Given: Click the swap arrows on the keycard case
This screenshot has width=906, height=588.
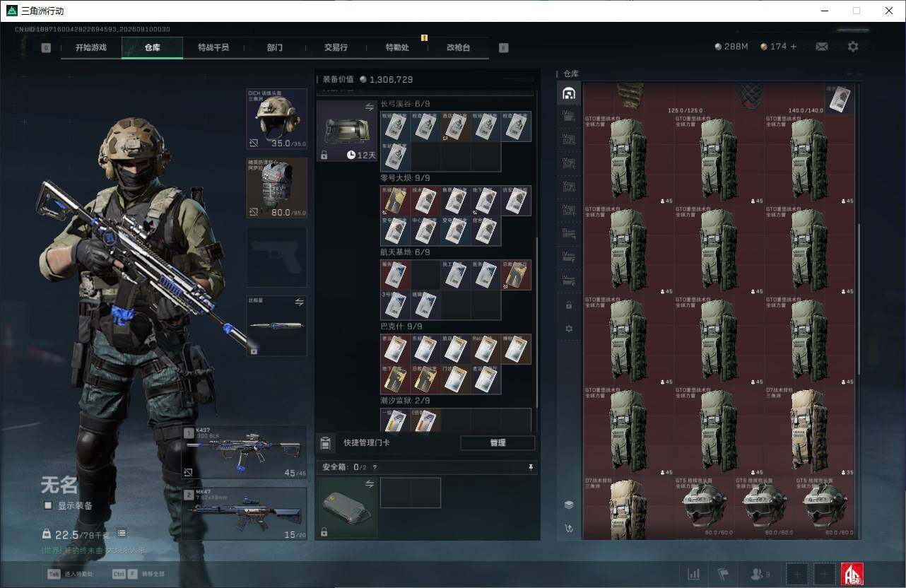Looking at the screenshot, I should [x=369, y=107].
